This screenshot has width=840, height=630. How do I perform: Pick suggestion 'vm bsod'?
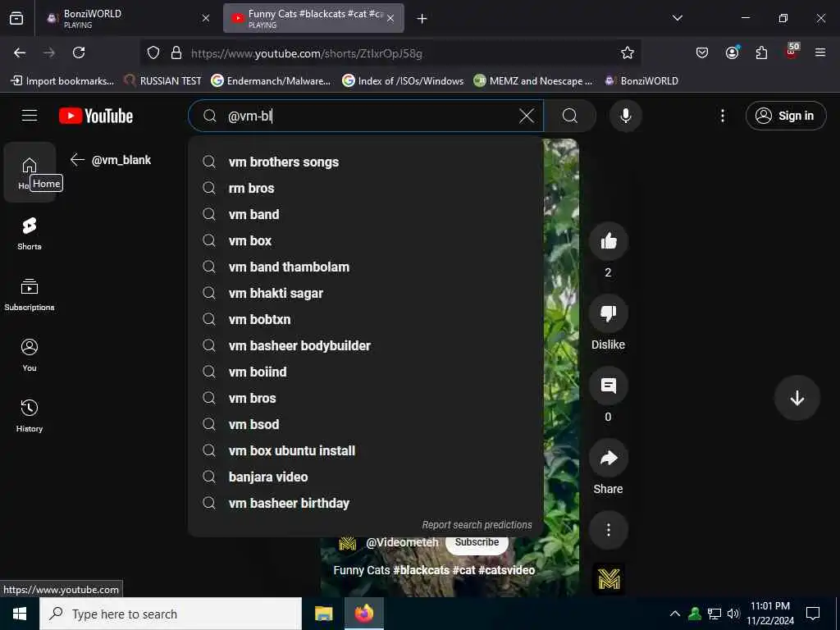pyautogui.click(x=365, y=424)
